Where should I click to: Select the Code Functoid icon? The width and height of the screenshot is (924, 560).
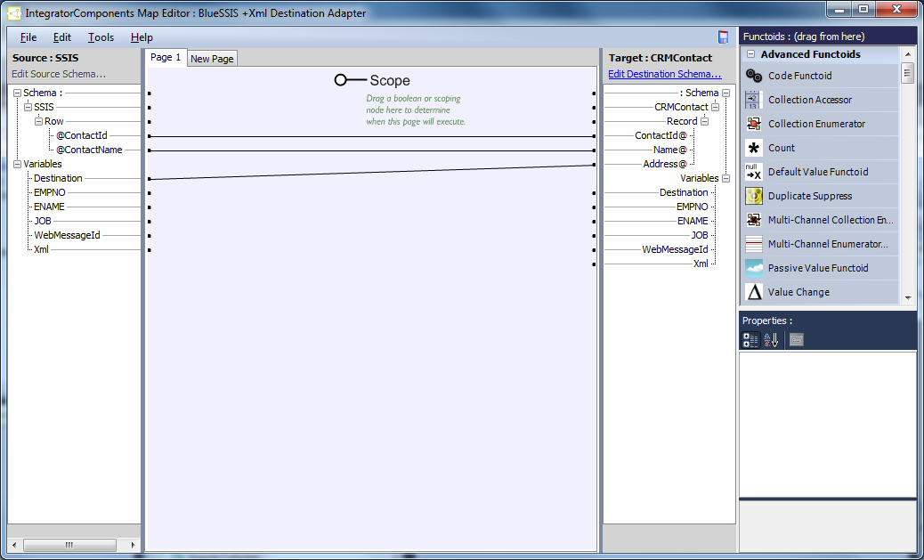(754, 76)
